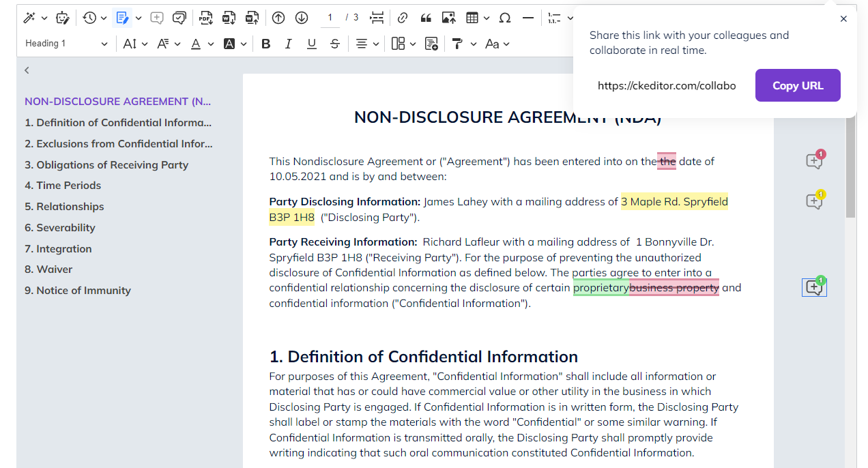
Task: Insert a page break
Action: 377,18
